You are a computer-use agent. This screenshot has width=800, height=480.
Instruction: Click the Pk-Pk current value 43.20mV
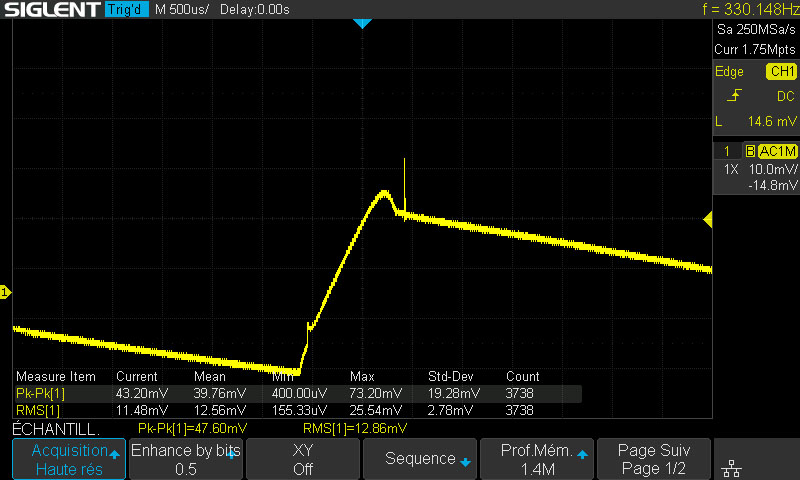coord(141,393)
